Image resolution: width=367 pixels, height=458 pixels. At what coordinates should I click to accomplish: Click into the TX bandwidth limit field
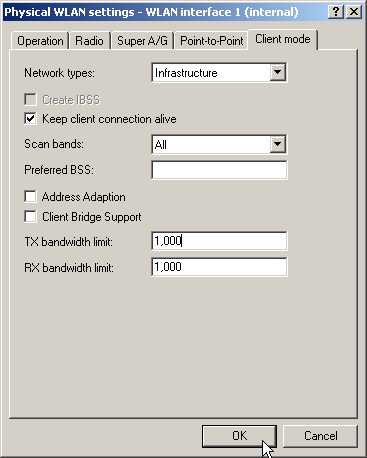point(219,241)
